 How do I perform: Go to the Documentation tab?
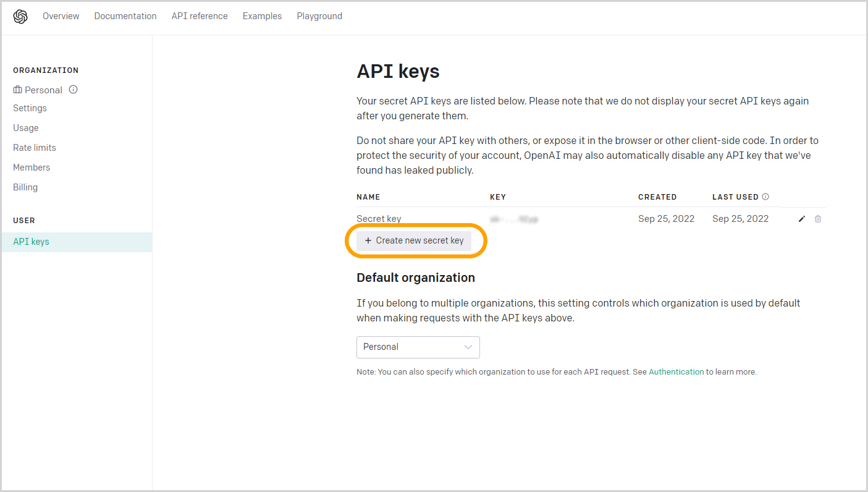click(125, 16)
